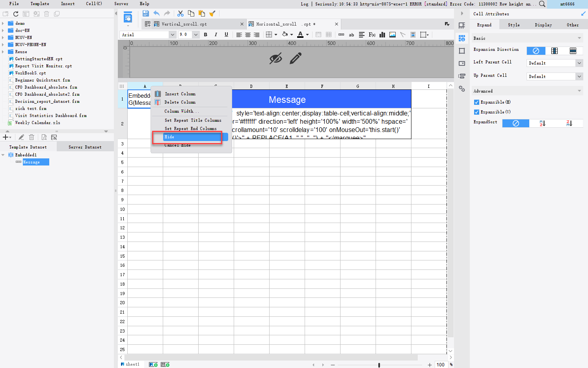Refresh the template file tree
Screen dimensions: 588x368
[x=16, y=14]
